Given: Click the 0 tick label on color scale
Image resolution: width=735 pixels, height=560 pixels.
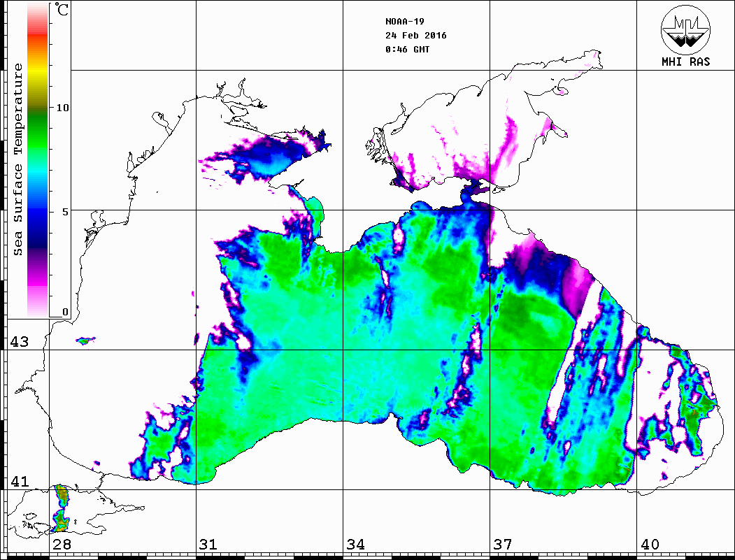Looking at the screenshot, I should click(65, 312).
